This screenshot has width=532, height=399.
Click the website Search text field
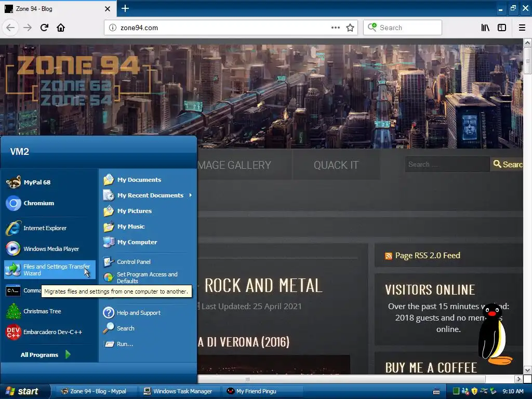tap(447, 164)
